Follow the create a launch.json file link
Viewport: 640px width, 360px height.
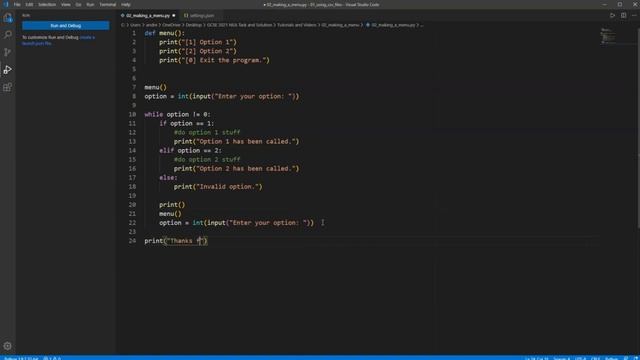58,40
